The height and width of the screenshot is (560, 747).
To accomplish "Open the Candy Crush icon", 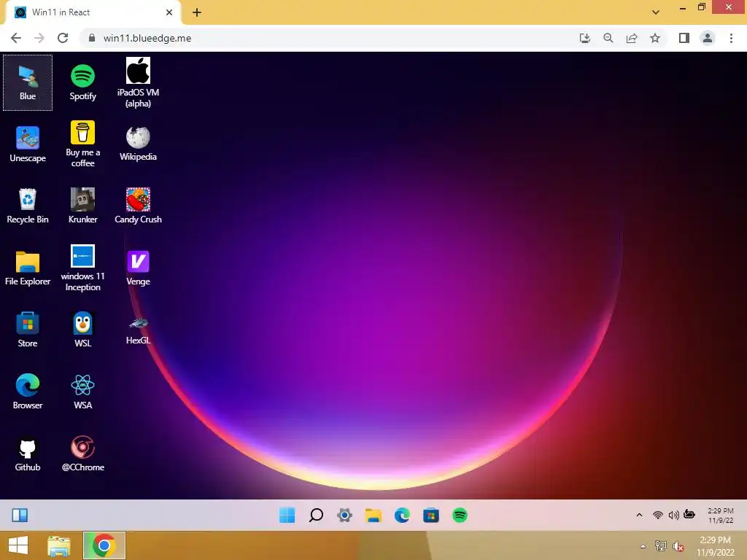I will 138,206.
